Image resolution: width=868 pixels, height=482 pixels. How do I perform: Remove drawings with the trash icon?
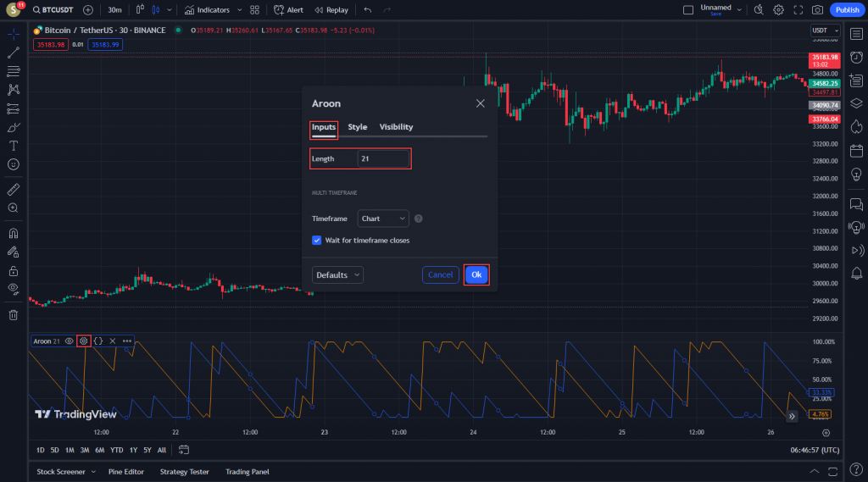(14, 315)
